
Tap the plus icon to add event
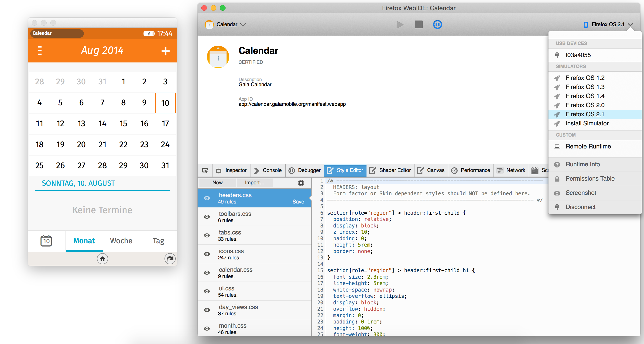point(165,51)
